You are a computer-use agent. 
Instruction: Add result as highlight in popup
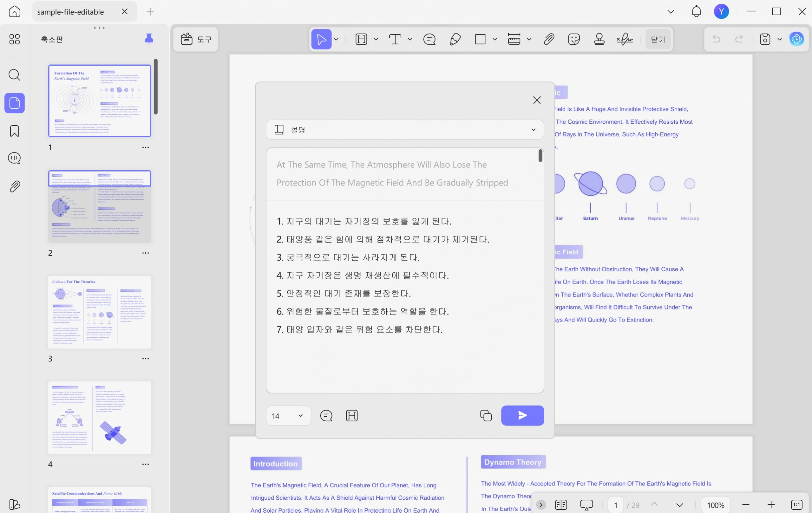pyautogui.click(x=352, y=416)
